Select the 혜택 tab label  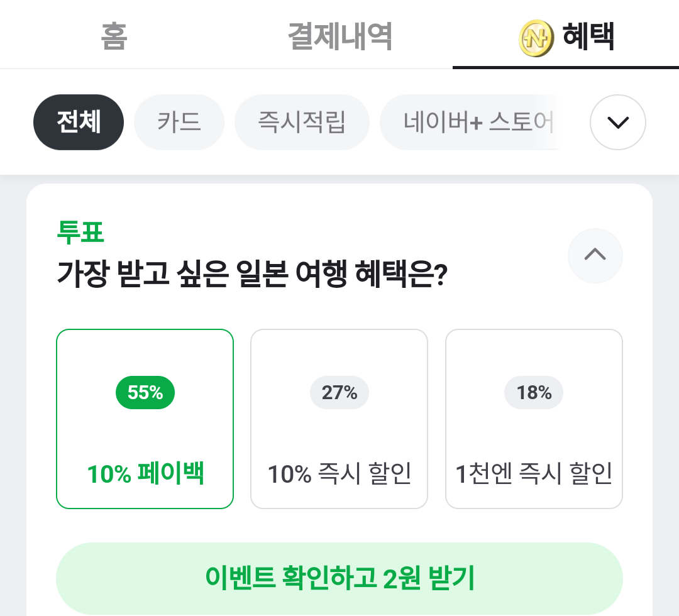pos(588,36)
